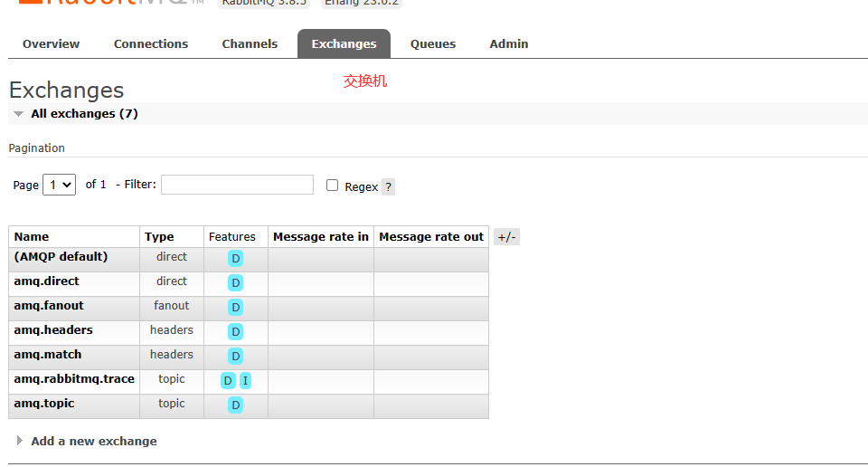Open the amq.direct exchange

(46, 281)
